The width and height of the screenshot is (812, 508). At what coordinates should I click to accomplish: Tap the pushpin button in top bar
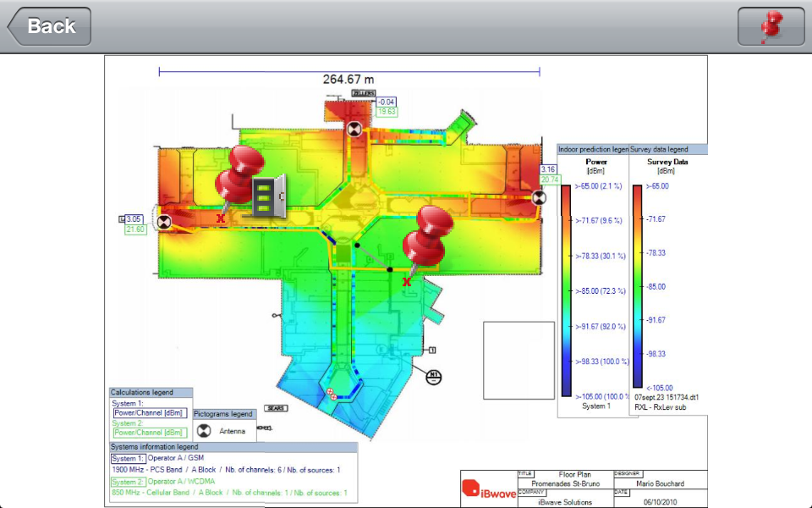click(x=771, y=26)
